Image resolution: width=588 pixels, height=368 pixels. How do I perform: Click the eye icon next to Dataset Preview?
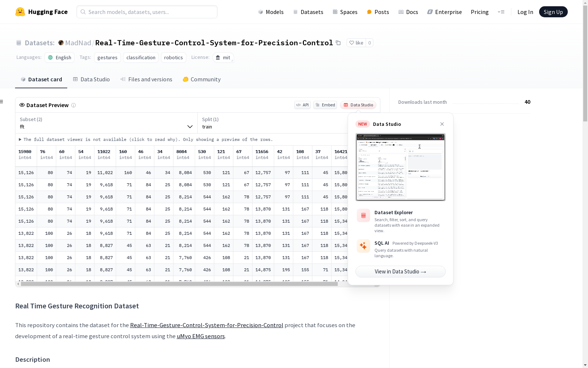tap(22, 105)
